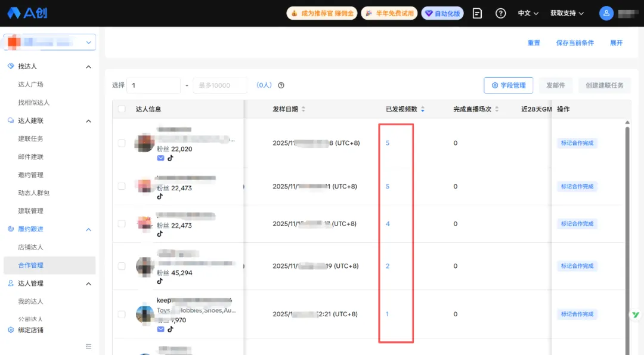
Task: Collapse the 履约跟进 section
Action: (x=88, y=230)
